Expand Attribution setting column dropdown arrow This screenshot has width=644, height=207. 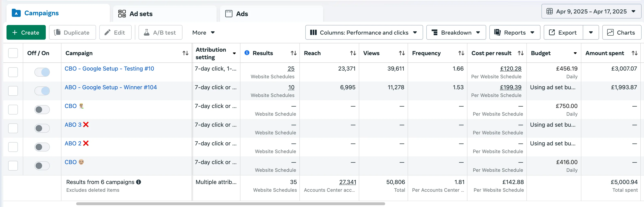(234, 53)
